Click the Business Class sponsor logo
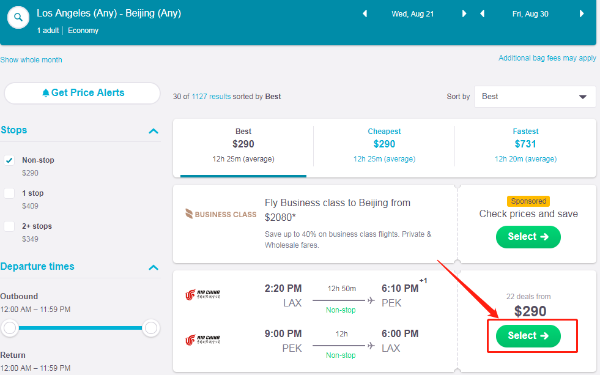 [x=220, y=214]
